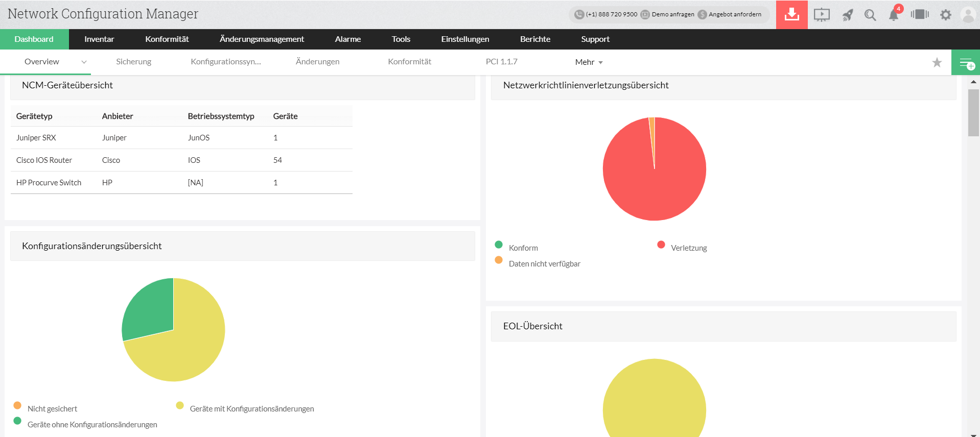This screenshot has width=980, height=437.
Task: Open the presentation screen icon
Action: click(x=822, y=15)
